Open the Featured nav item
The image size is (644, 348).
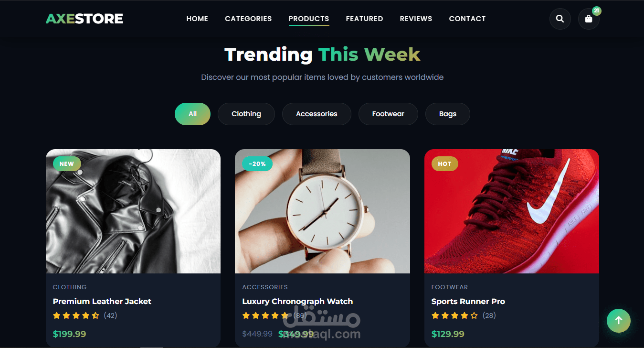364,19
